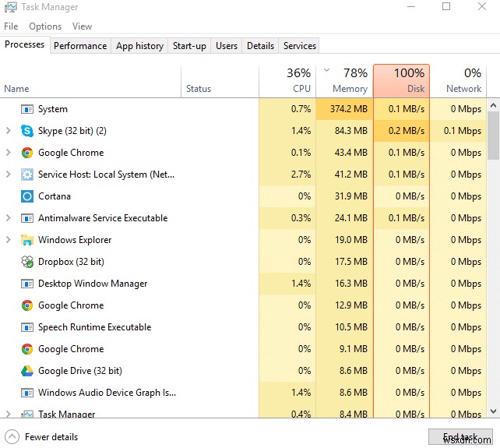Select the Google Drive (32 bit) name
The width and height of the screenshot is (500, 448).
[80, 371]
